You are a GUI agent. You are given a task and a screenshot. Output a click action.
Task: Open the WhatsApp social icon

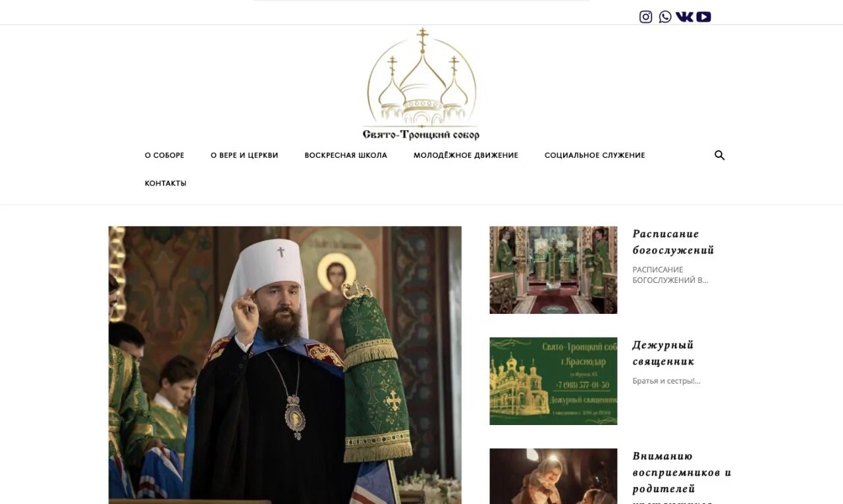(665, 17)
